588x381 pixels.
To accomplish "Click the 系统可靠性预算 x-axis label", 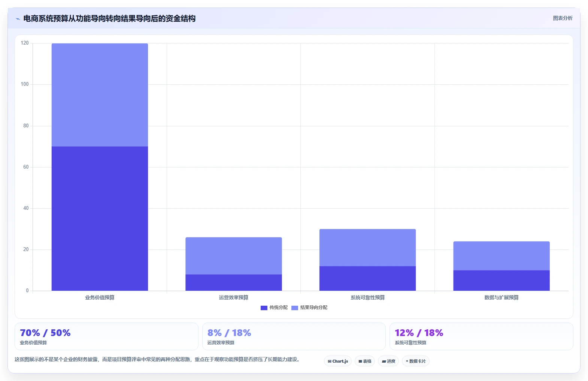I will tap(367, 297).
